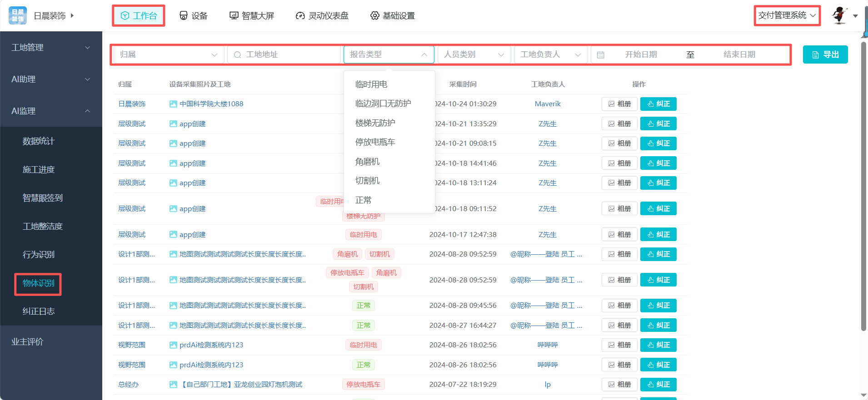Expand the 工地管理 sidebar section
The image size is (868, 400).
click(51, 48)
